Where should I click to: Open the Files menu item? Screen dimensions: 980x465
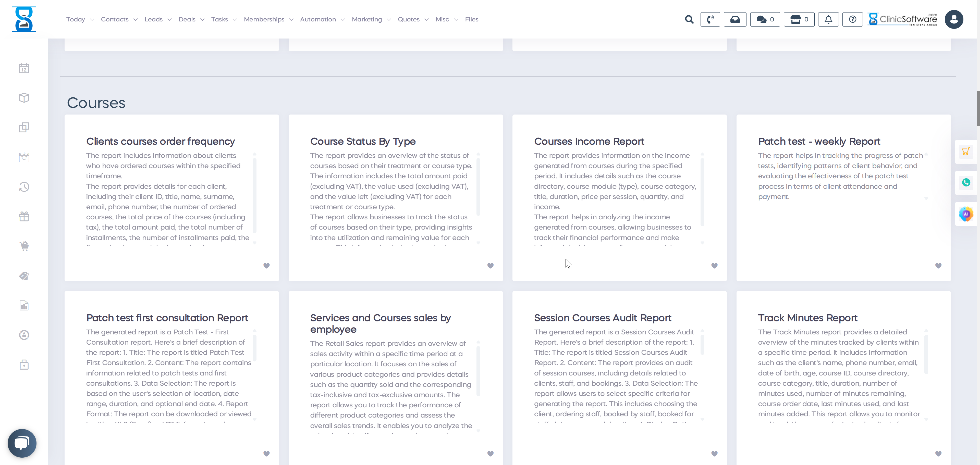472,19
